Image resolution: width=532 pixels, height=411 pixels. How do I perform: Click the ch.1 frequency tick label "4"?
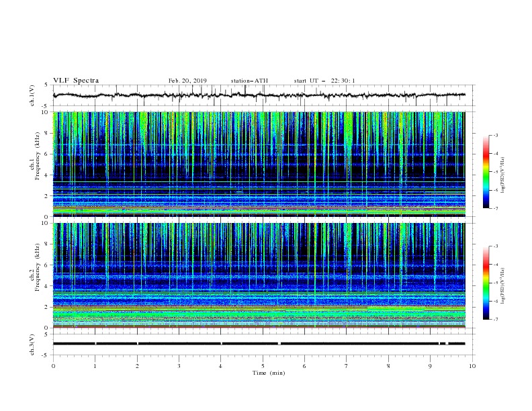pyautogui.click(x=48, y=175)
